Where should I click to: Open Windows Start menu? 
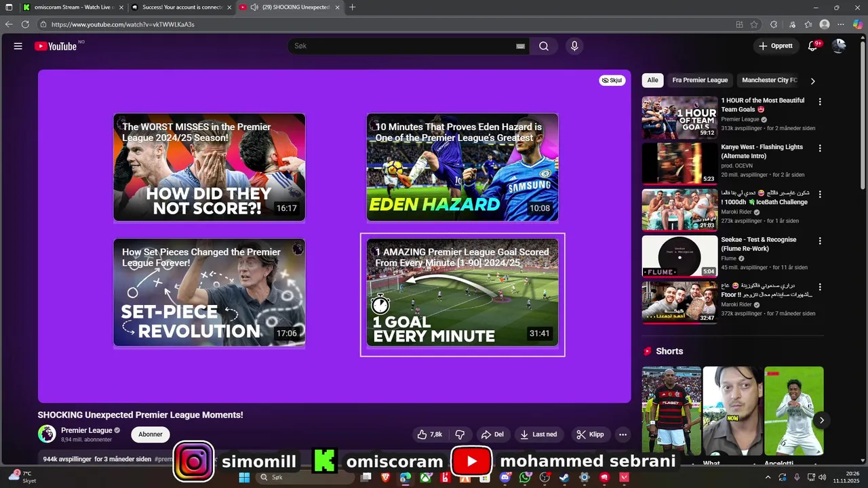(x=244, y=477)
